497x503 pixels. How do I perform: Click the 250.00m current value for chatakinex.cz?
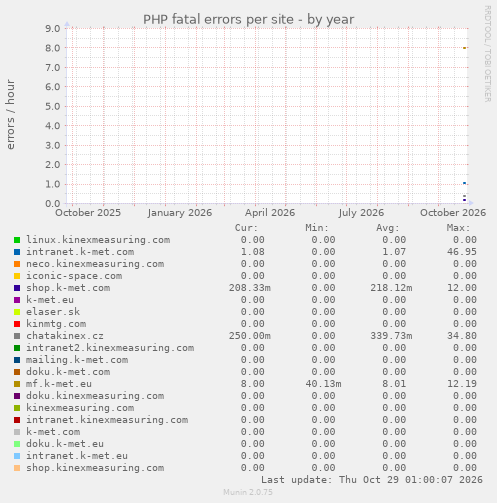pos(250,336)
